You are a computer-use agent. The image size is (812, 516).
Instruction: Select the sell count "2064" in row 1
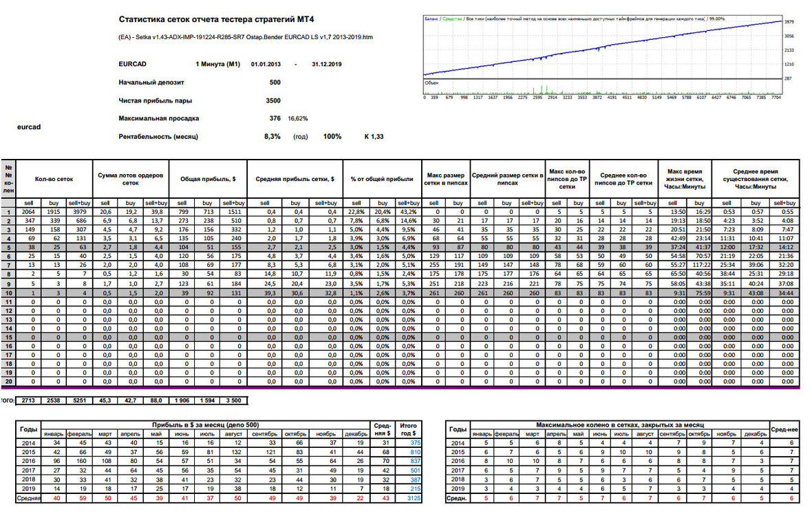tap(28, 212)
